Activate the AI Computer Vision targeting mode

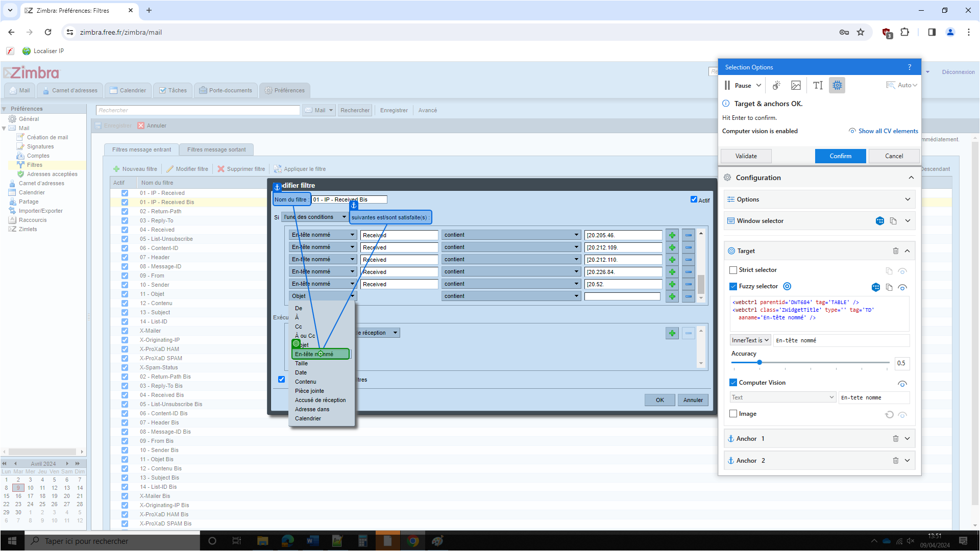[837, 85]
